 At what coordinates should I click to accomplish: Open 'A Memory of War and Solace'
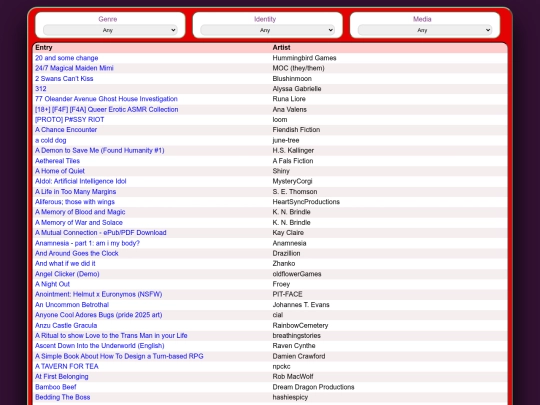[79, 222]
